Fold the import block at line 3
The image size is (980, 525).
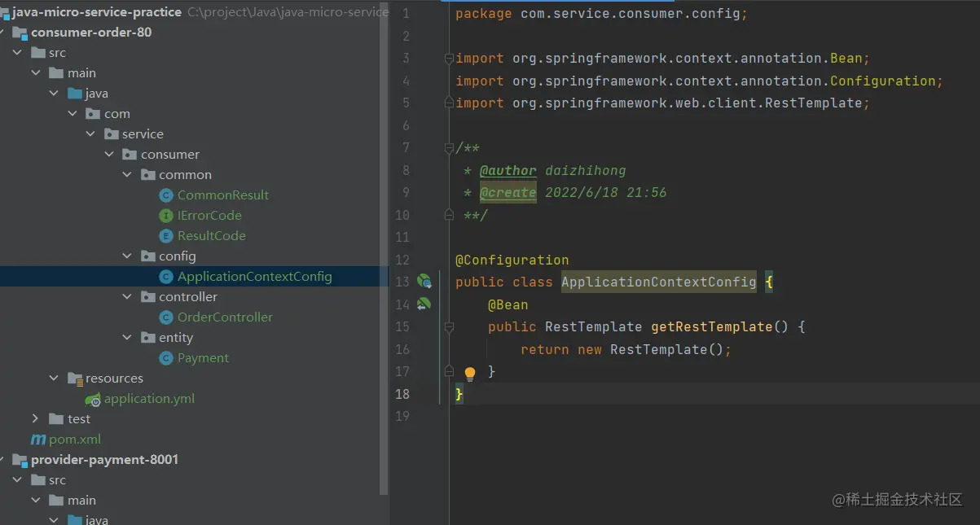pos(449,59)
